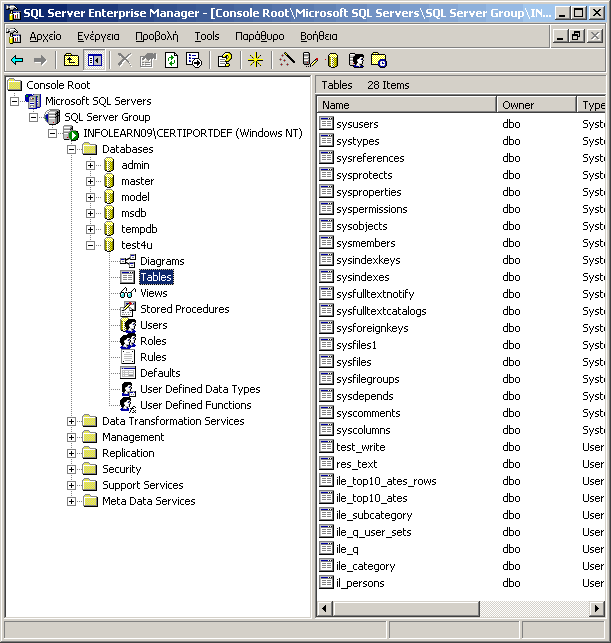Select the Replication folder
Viewport: 611px width, 643px height.
[x=128, y=453]
